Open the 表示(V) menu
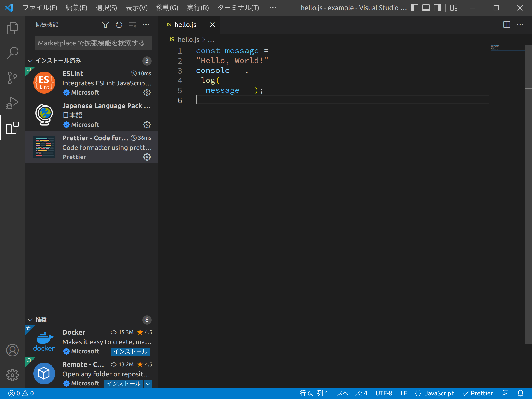The height and width of the screenshot is (399, 532). 136,8
